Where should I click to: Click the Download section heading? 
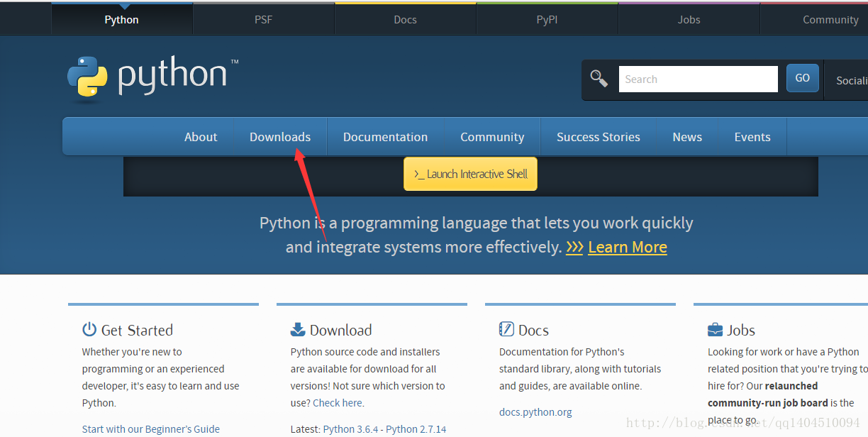[340, 330]
